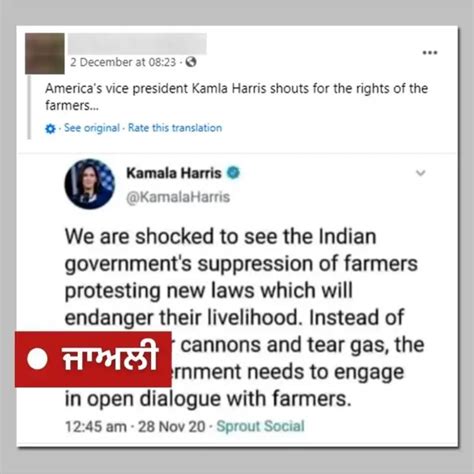This screenshot has height=474, width=474.
Task: Open the Sprout Social source link
Action: [x=260, y=426]
